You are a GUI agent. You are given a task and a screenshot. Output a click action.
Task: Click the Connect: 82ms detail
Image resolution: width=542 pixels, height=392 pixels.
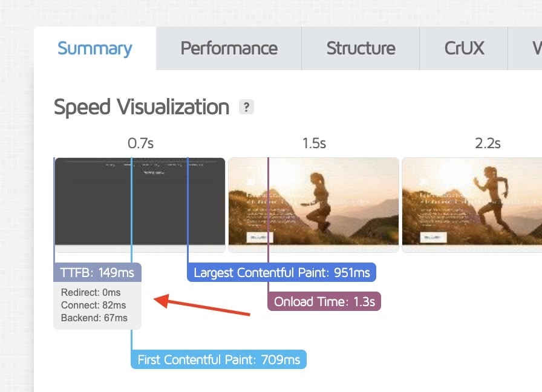click(94, 305)
